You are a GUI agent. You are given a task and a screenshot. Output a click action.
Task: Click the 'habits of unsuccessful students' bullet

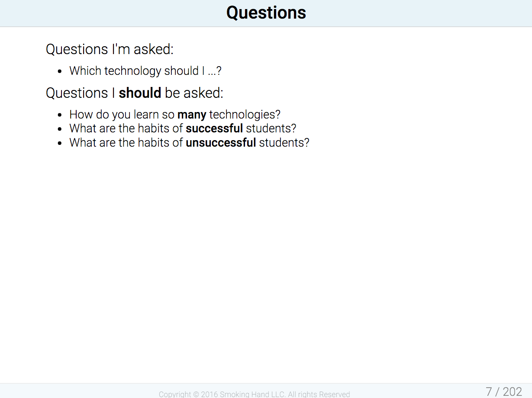coord(189,142)
